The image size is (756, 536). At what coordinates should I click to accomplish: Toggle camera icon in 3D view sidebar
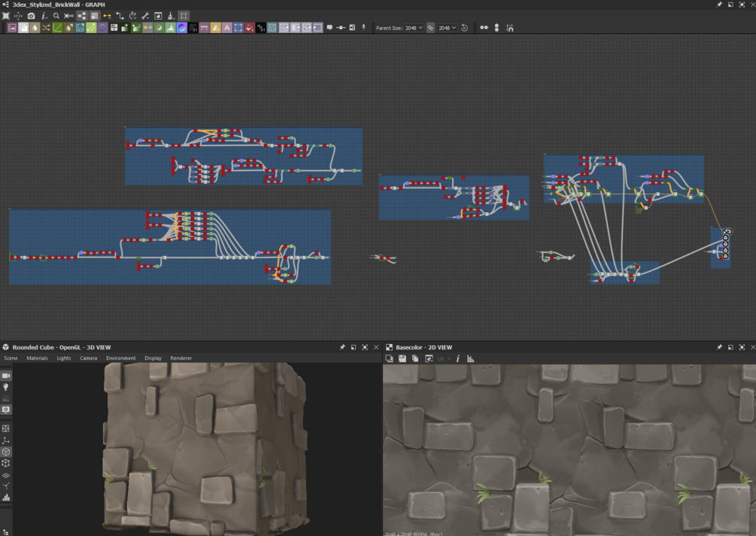click(6, 376)
